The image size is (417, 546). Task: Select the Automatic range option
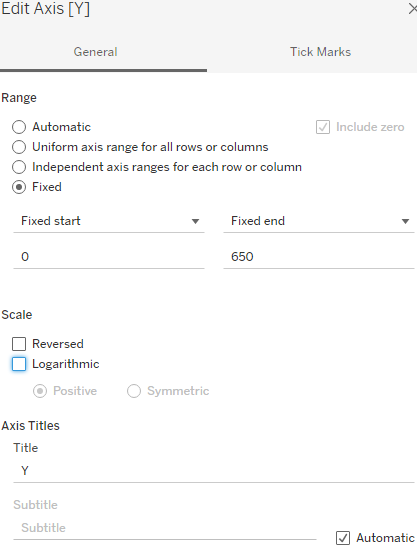pyautogui.click(x=19, y=127)
